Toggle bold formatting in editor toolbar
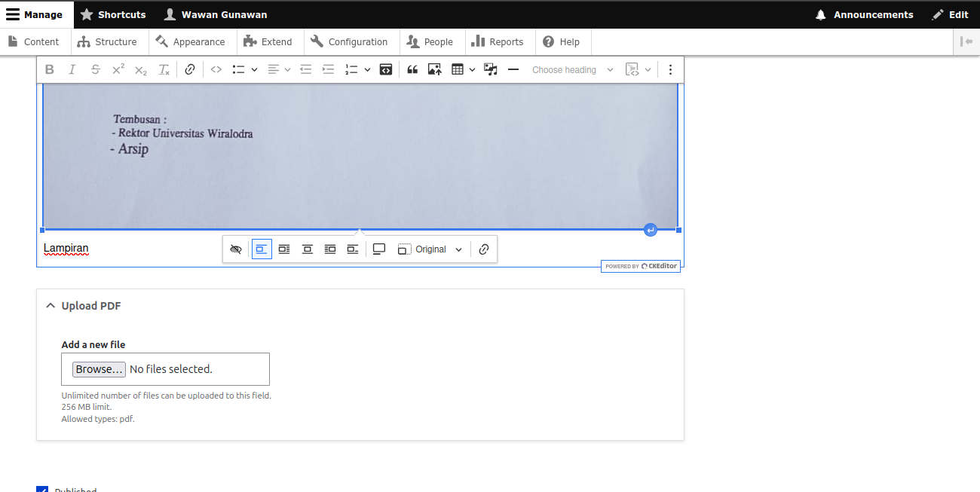This screenshot has height=492, width=980. 50,69
